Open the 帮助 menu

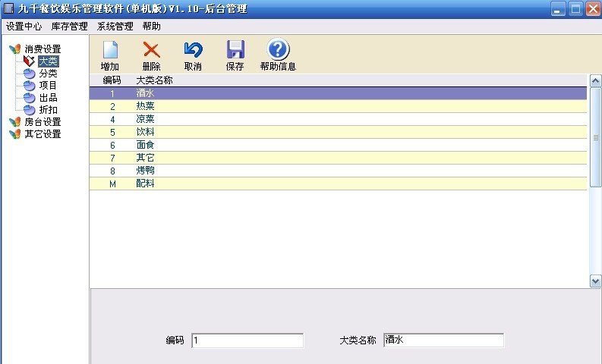pos(152,27)
